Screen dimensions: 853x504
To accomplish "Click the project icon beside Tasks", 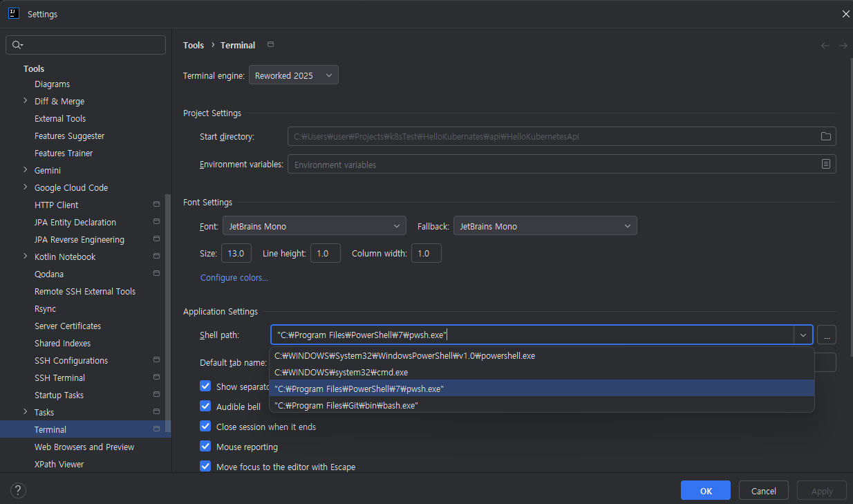I will [x=156, y=412].
